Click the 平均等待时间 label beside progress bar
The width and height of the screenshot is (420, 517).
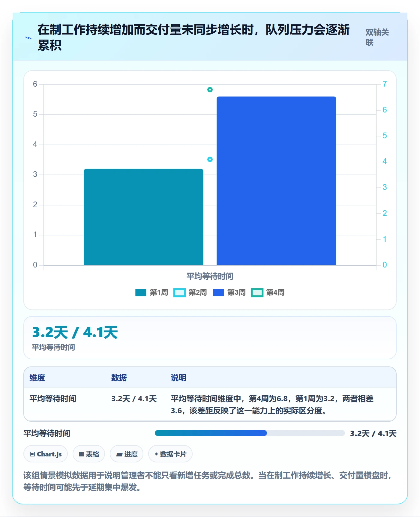coord(47,433)
